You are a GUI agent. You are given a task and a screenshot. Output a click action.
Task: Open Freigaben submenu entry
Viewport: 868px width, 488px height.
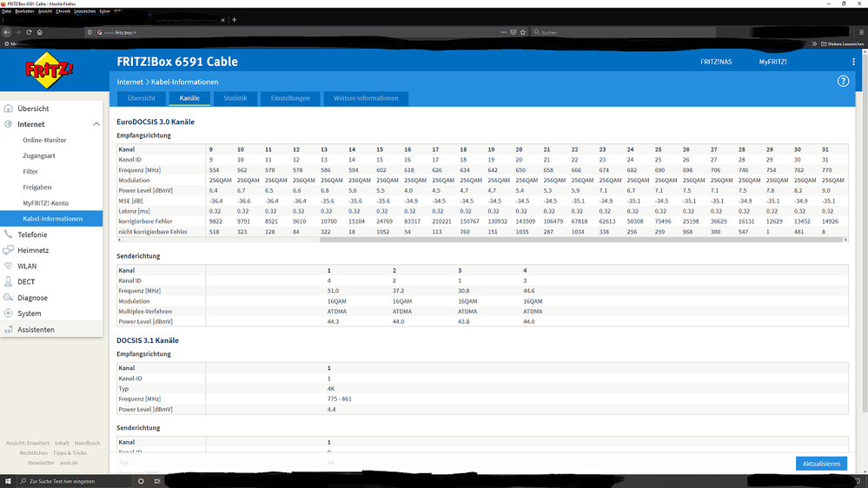pos(36,187)
